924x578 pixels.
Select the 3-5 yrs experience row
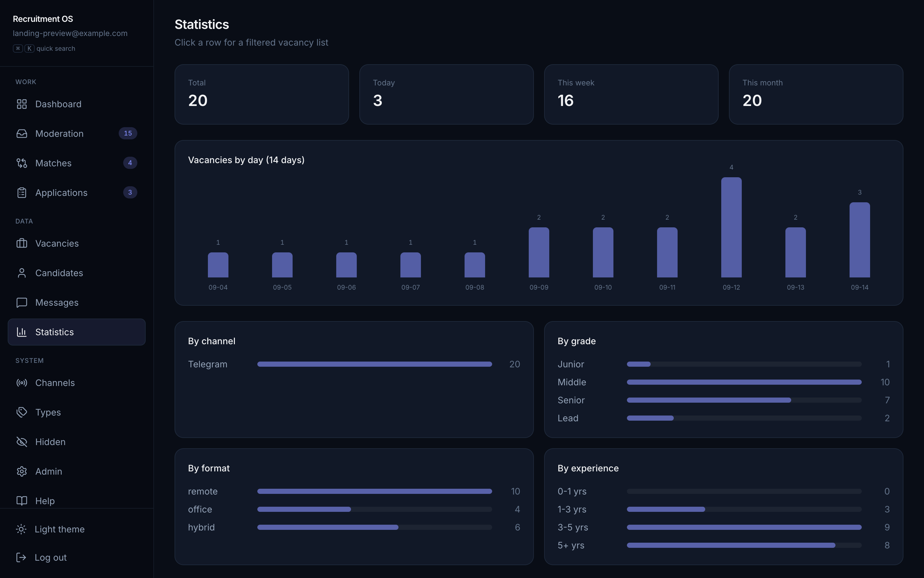click(x=723, y=527)
